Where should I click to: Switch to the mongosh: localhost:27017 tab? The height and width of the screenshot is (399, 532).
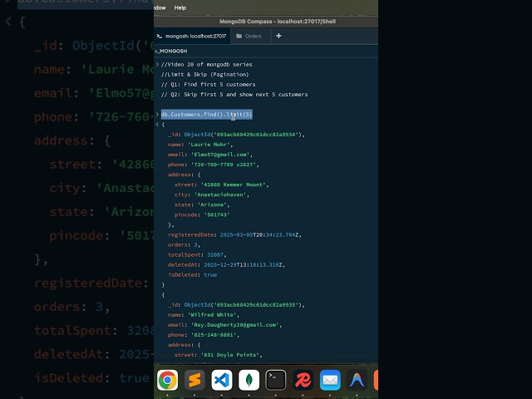[192, 36]
